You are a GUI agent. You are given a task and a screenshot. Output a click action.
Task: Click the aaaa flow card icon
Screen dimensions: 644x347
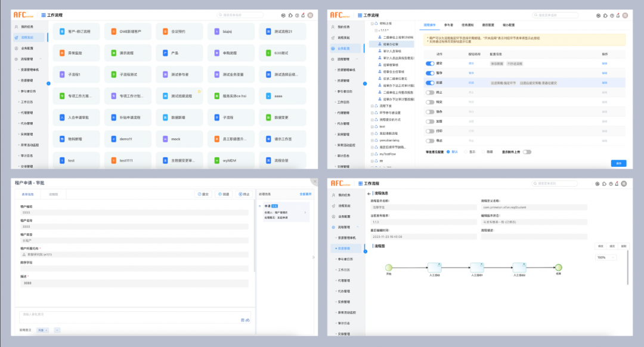click(x=268, y=96)
